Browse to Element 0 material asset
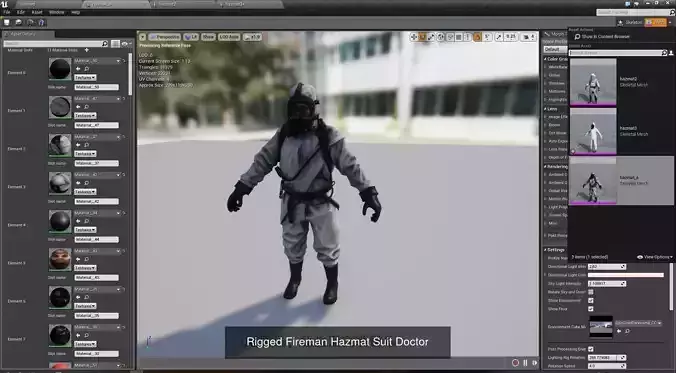Image resolution: width=676 pixels, height=373 pixels. (x=87, y=69)
